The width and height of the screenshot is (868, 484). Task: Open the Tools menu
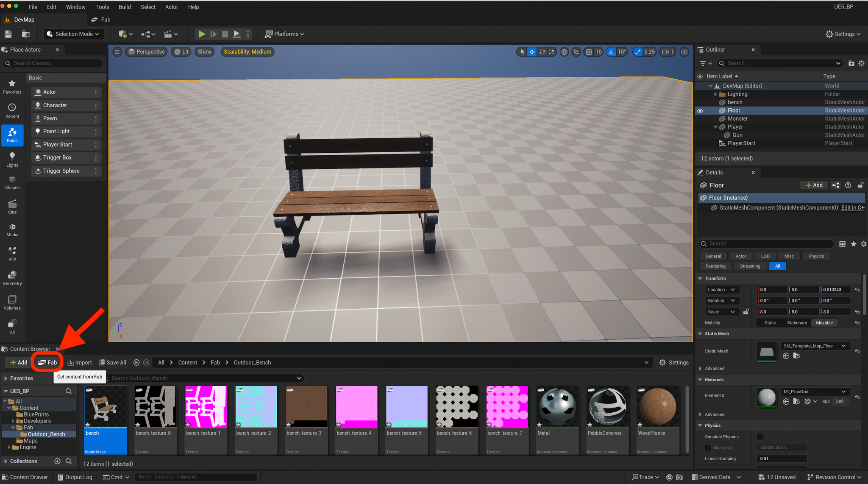pyautogui.click(x=102, y=7)
